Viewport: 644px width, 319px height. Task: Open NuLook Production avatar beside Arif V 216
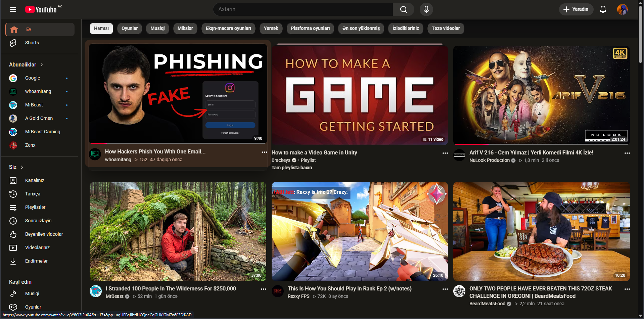459,155
